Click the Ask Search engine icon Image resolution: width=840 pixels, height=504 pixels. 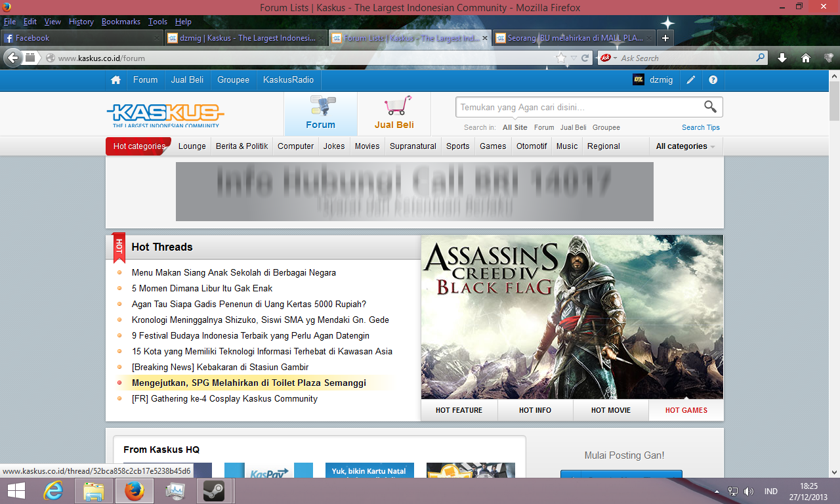pos(606,58)
